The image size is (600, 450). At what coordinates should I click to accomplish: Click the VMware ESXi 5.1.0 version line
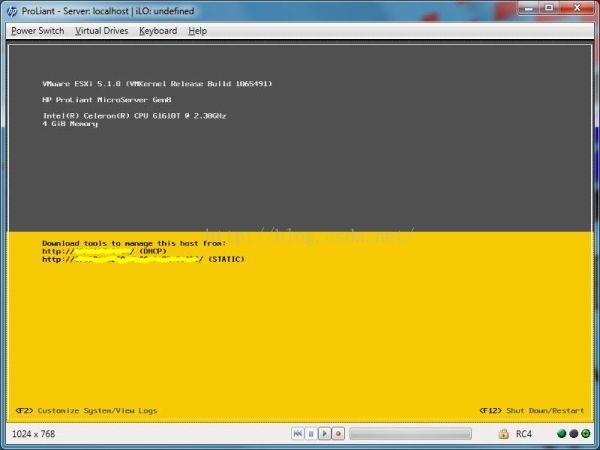click(x=157, y=84)
